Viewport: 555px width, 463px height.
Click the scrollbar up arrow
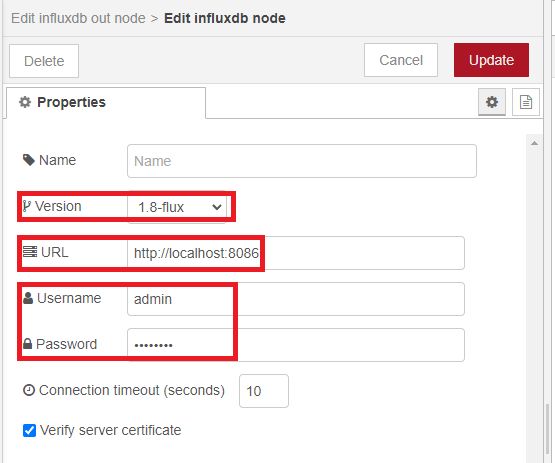tap(534, 143)
